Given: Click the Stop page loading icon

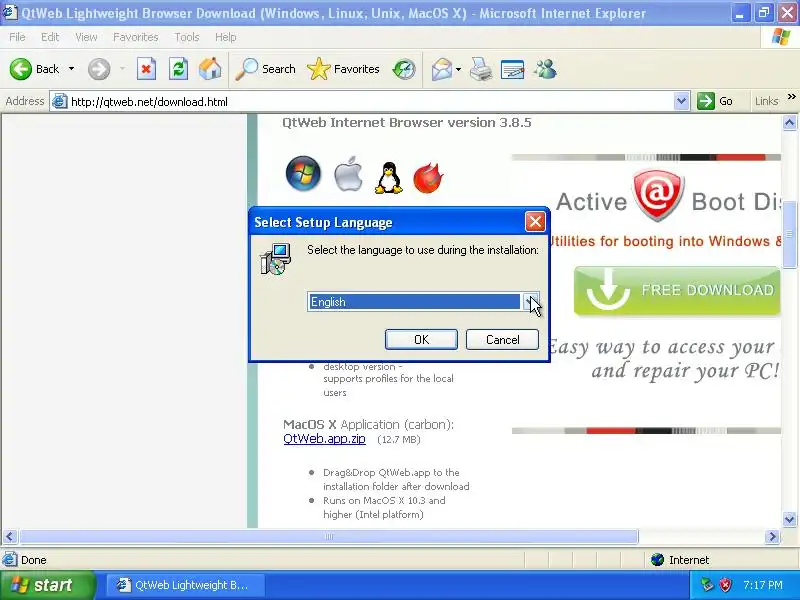Looking at the screenshot, I should [146, 69].
